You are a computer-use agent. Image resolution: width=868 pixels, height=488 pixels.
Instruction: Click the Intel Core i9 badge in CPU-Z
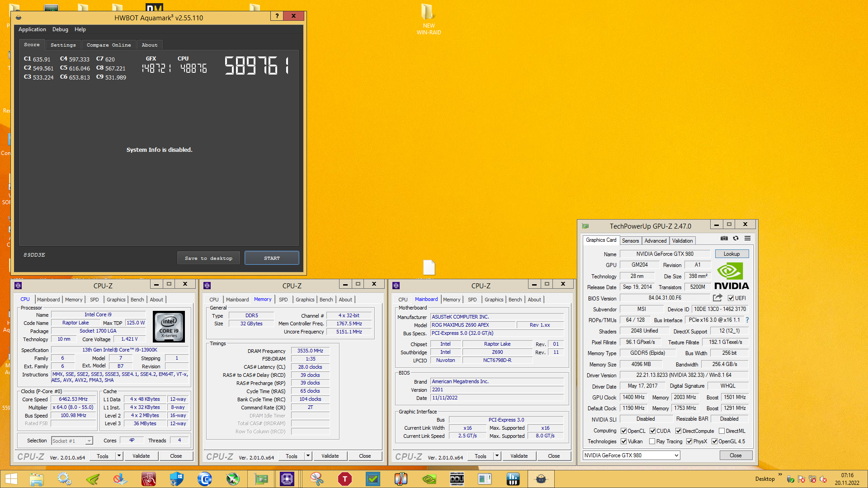point(169,326)
